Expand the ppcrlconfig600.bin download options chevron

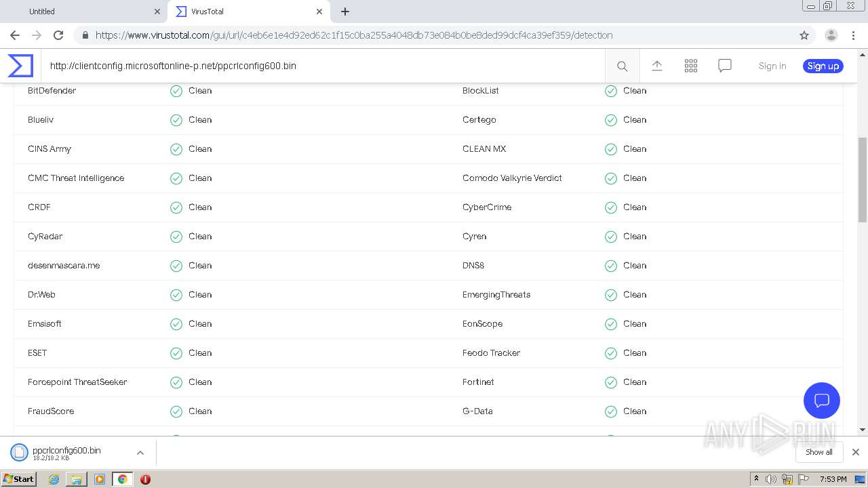140,453
